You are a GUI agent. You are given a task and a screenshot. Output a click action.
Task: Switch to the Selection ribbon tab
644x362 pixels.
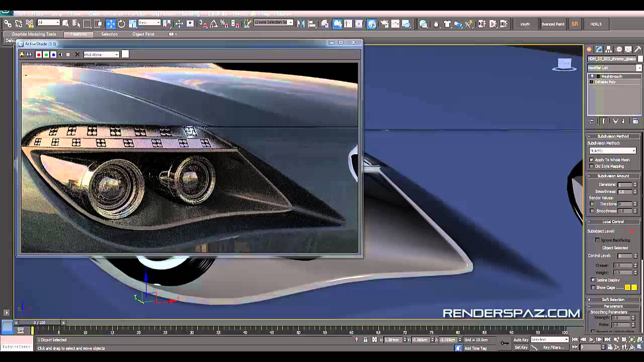click(x=109, y=34)
